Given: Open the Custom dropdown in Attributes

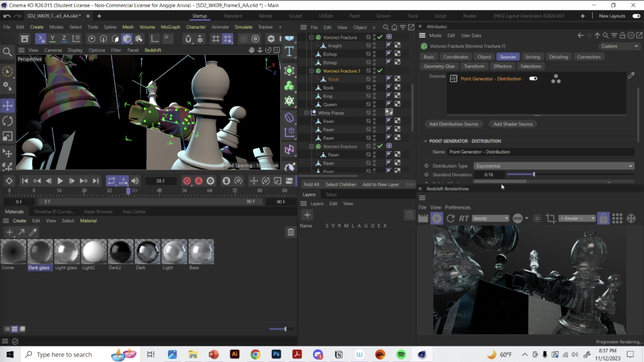Looking at the screenshot, I should click(x=619, y=46).
